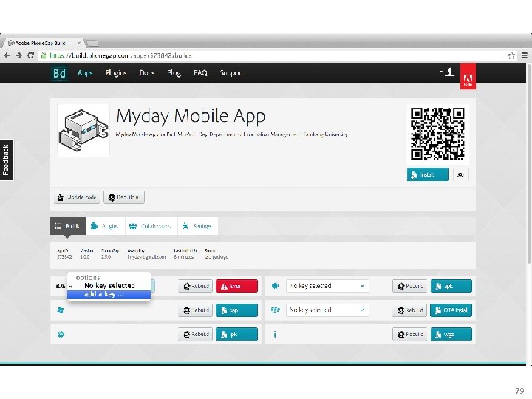532x399 pixels.
Task: Click the 'Myday Mobile App' title text
Action: tap(191, 116)
